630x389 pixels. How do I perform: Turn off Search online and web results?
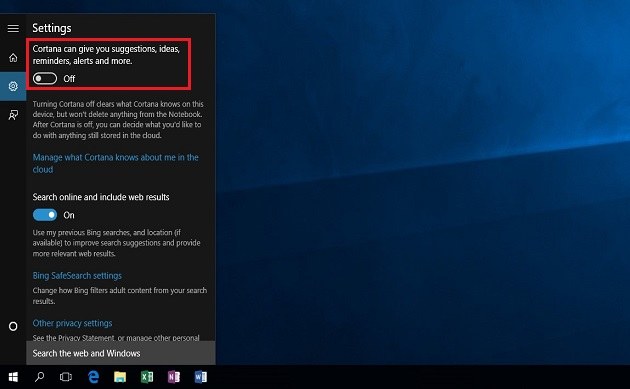click(45, 215)
